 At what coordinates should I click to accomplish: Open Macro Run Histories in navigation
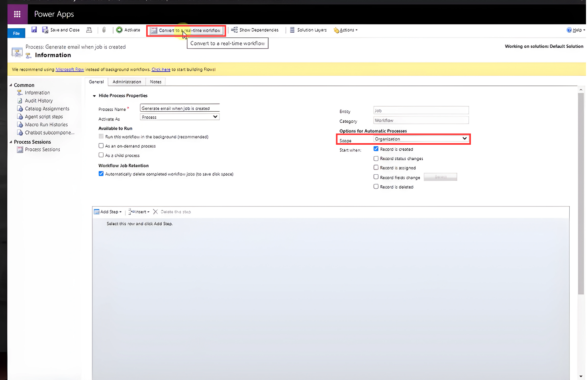[x=46, y=124]
